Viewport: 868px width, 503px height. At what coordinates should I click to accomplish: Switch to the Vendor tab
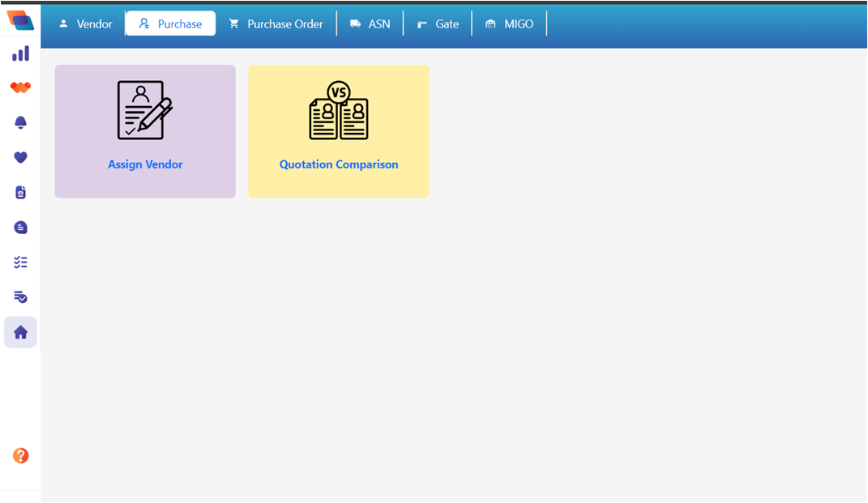[86, 23]
